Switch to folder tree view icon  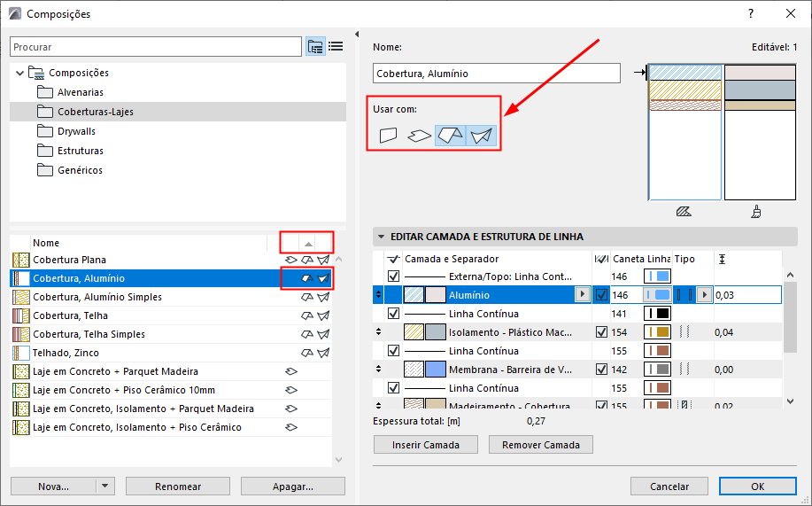pyautogui.click(x=315, y=47)
